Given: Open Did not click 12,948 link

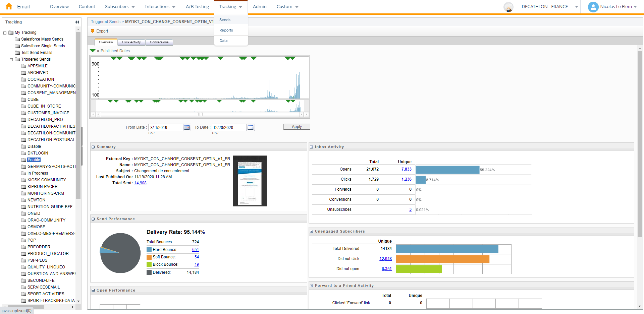Looking at the screenshot, I should [x=385, y=259].
